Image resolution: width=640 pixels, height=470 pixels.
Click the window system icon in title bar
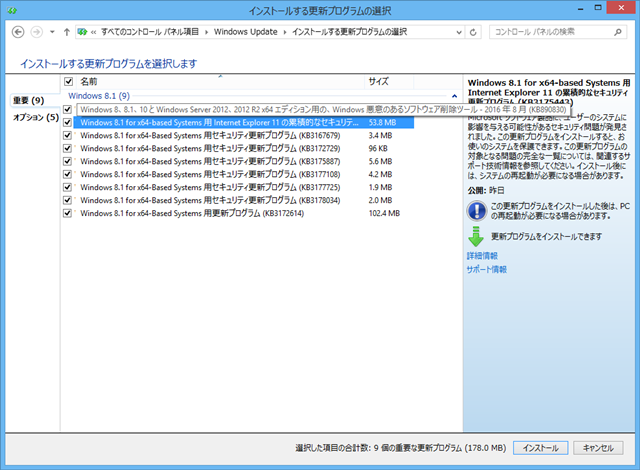(12, 10)
